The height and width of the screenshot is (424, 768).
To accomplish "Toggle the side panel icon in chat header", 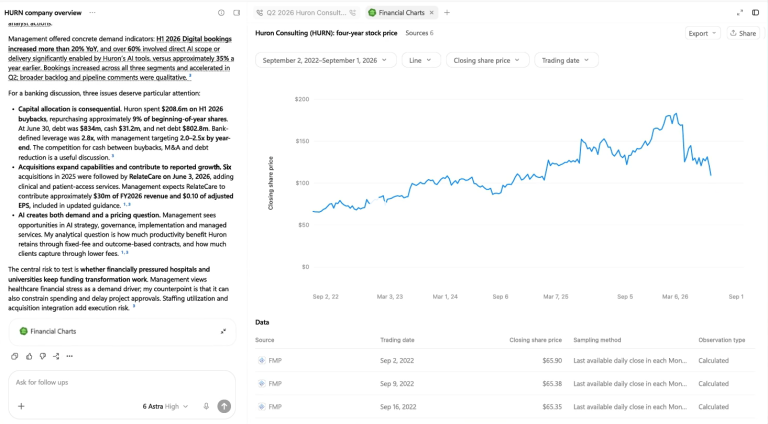I will pos(237,13).
